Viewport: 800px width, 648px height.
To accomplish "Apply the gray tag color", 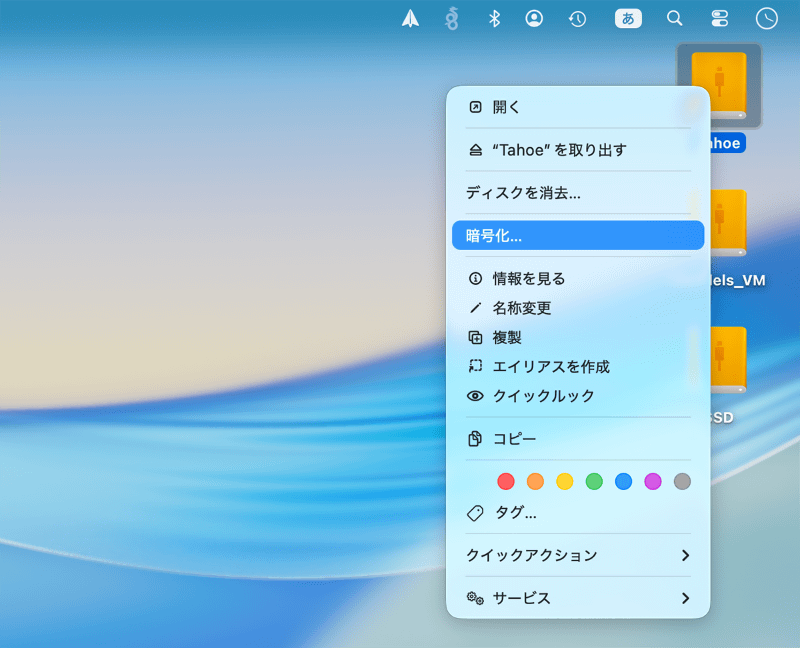I will [x=682, y=481].
